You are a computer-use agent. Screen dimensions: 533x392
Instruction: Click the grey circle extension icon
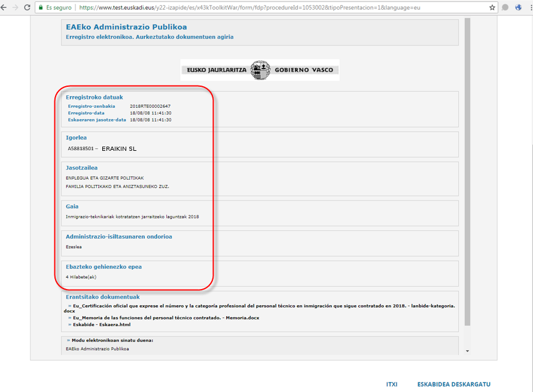point(505,8)
